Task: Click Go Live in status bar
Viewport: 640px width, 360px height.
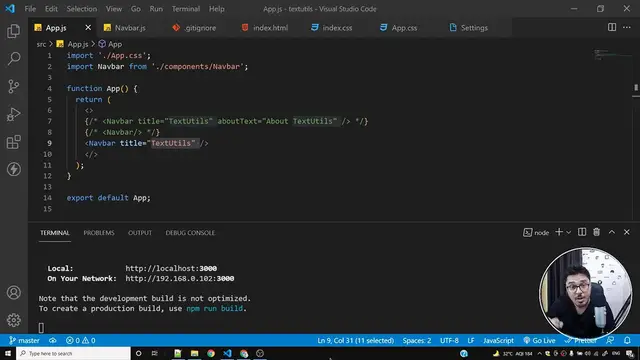Action: pyautogui.click(x=539, y=340)
